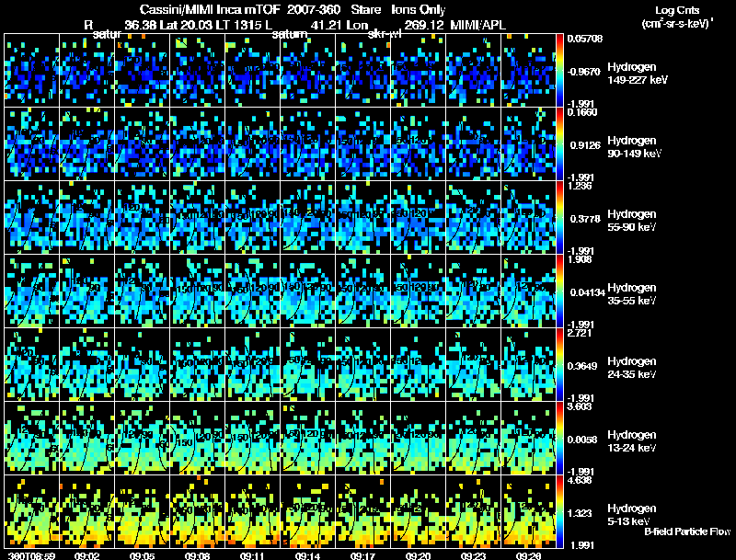Click the '0.9126' scale value
This screenshot has width=736, height=560.
click(585, 145)
